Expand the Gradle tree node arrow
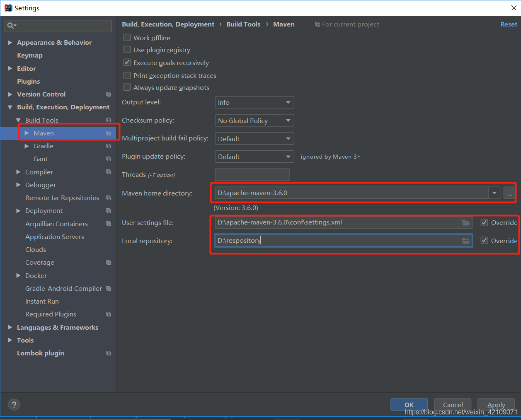 [x=27, y=146]
